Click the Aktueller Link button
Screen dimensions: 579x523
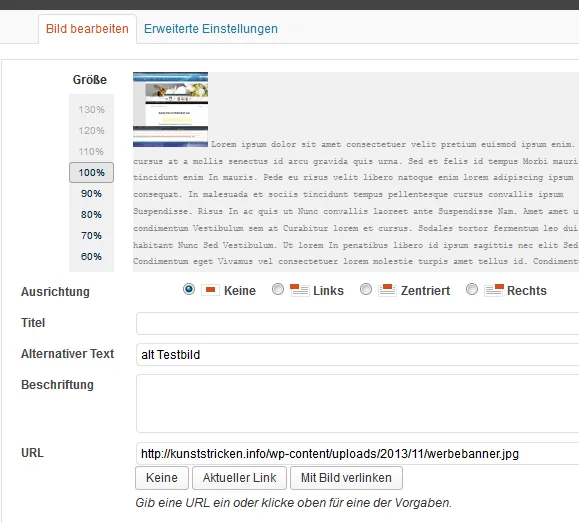[239, 478]
